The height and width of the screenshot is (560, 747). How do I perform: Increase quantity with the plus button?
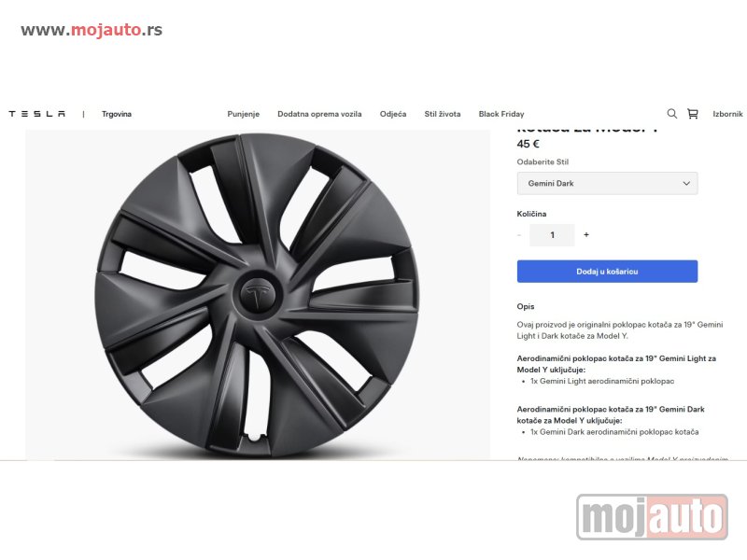click(x=586, y=235)
